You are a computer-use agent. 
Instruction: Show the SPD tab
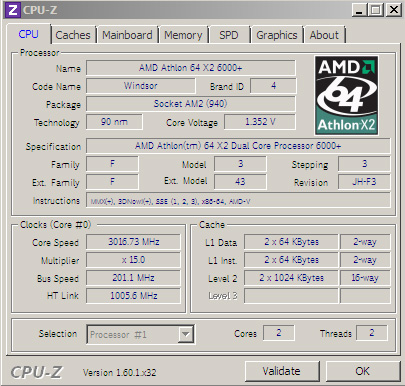coord(229,35)
